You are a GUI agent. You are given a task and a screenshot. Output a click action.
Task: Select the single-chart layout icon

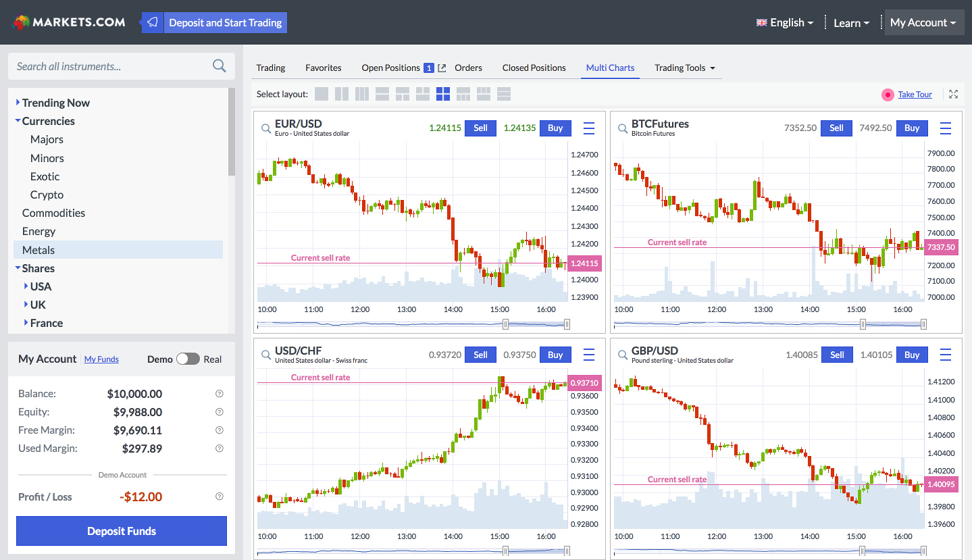322,94
